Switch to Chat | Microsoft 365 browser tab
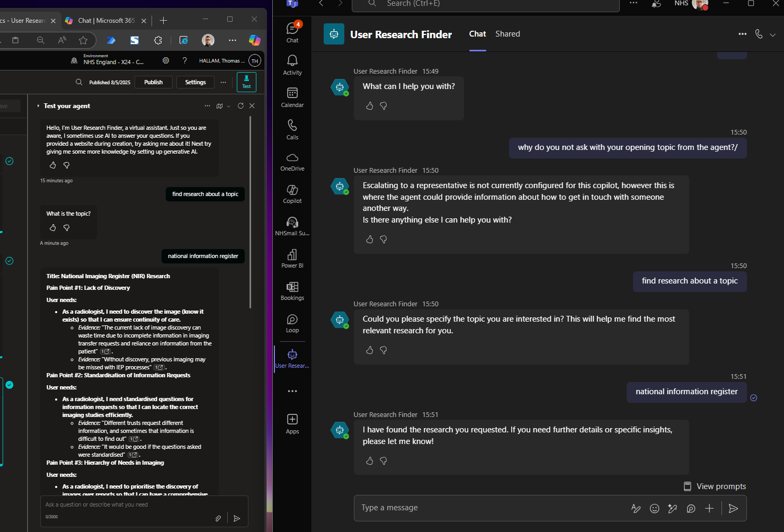 click(x=106, y=21)
